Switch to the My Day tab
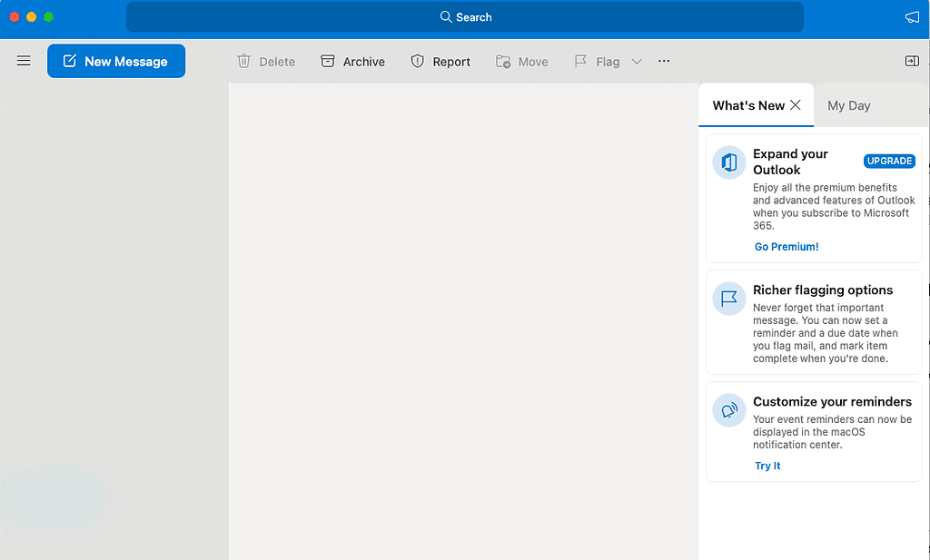Viewport: 930px width, 560px height. coord(848,105)
